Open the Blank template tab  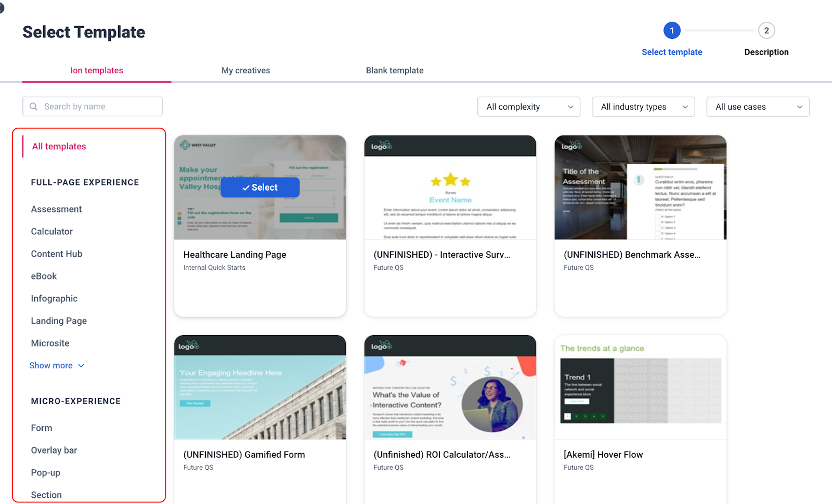click(395, 70)
